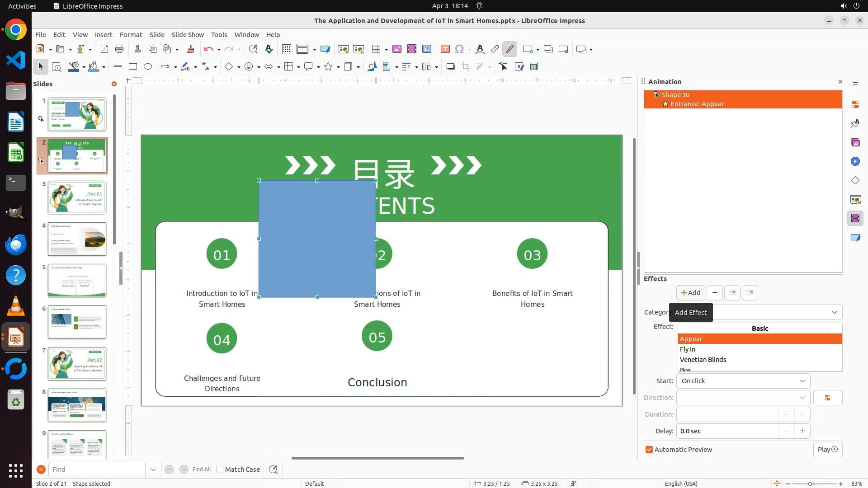Screen dimensions: 868x488
Task: Disable Automatic Preview checkbox
Action: tap(649, 450)
